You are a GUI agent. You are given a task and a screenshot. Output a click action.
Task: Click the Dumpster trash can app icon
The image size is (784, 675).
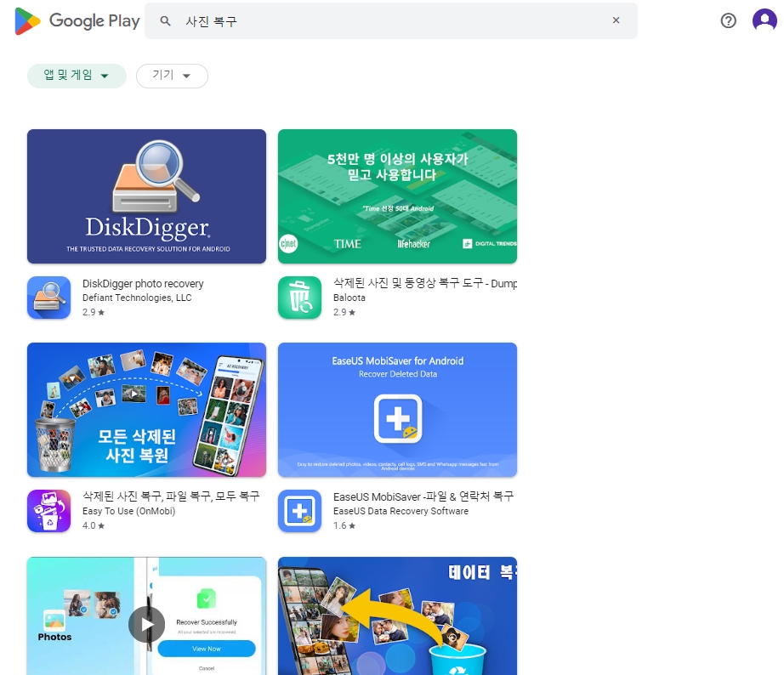point(299,298)
